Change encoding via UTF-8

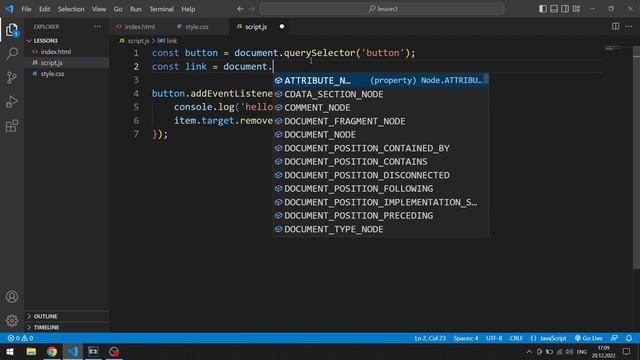pyautogui.click(x=494, y=338)
